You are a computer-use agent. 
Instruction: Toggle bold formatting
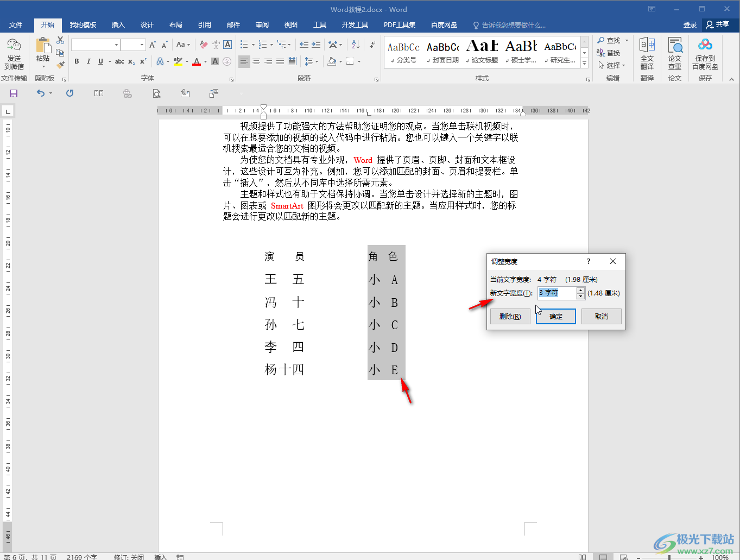[x=77, y=61]
